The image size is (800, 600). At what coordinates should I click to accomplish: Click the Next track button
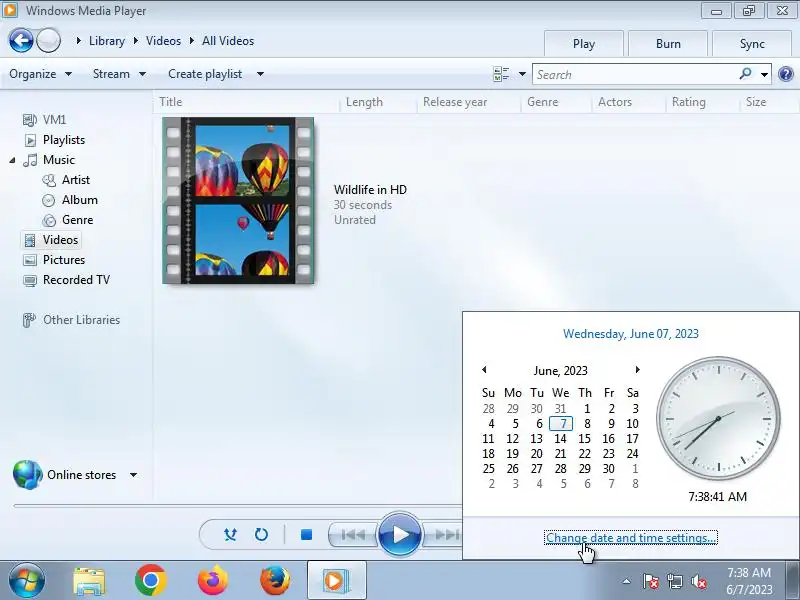pos(443,535)
